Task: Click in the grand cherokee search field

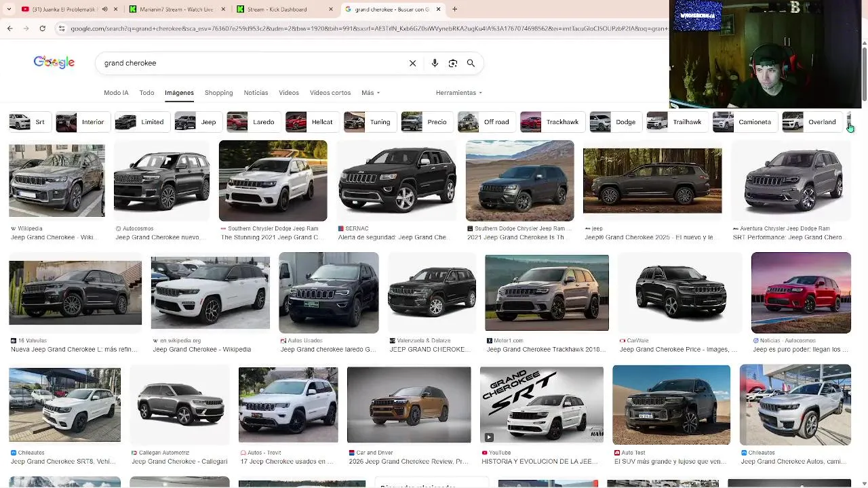Action: click(251, 63)
